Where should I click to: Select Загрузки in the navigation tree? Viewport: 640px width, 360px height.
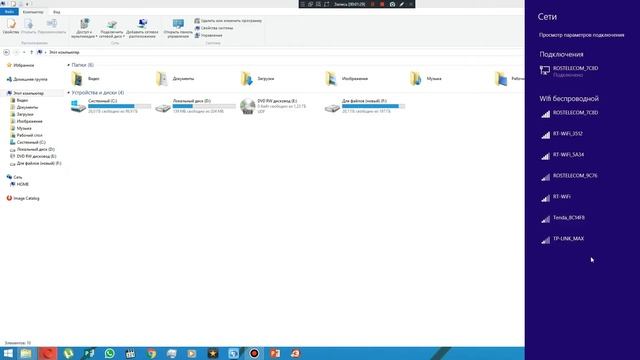(22, 114)
